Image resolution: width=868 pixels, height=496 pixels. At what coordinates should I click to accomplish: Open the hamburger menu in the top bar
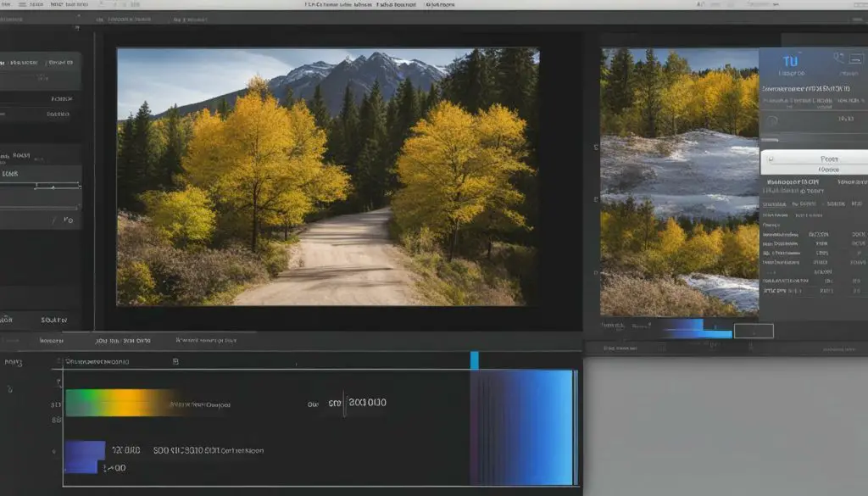click(23, 4)
